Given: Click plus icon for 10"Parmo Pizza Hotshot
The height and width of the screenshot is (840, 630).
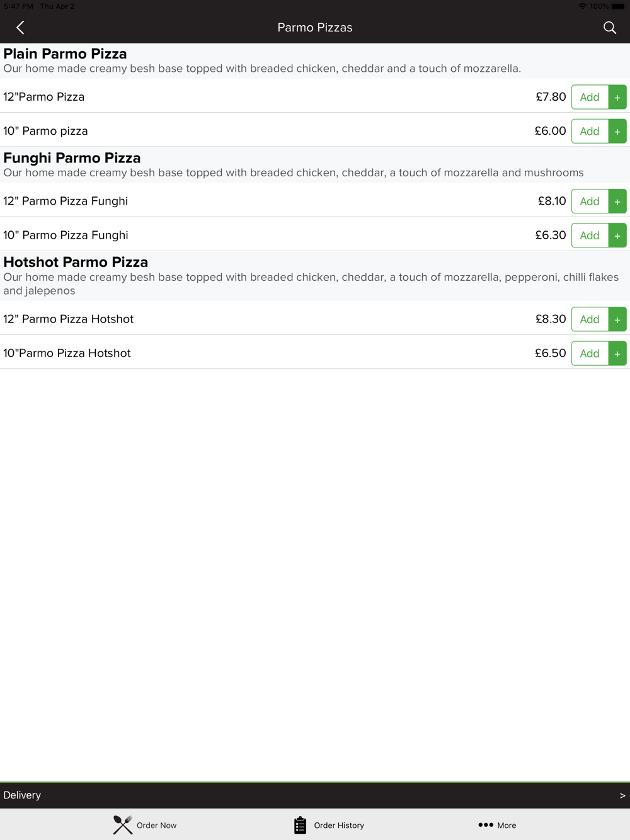Looking at the screenshot, I should coord(617,353).
